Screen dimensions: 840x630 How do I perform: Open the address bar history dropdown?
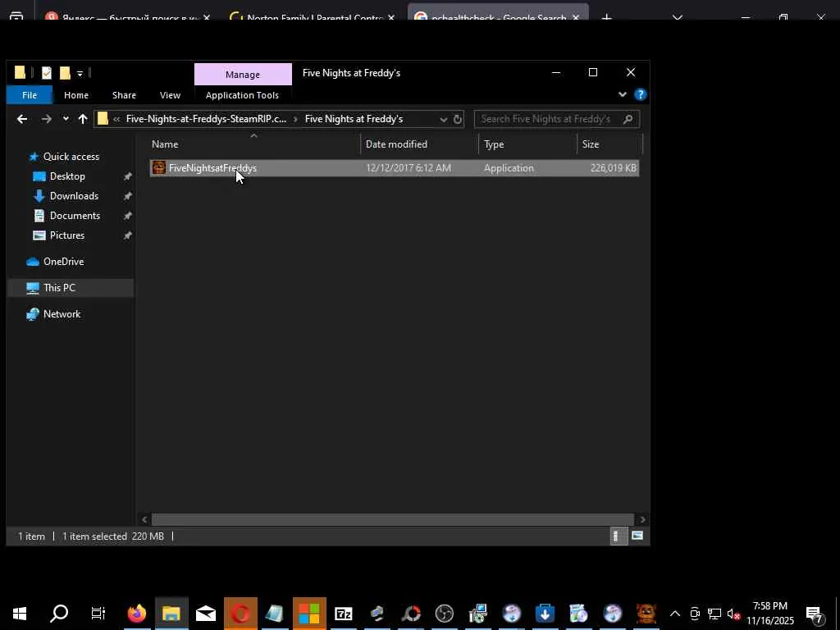pos(443,120)
